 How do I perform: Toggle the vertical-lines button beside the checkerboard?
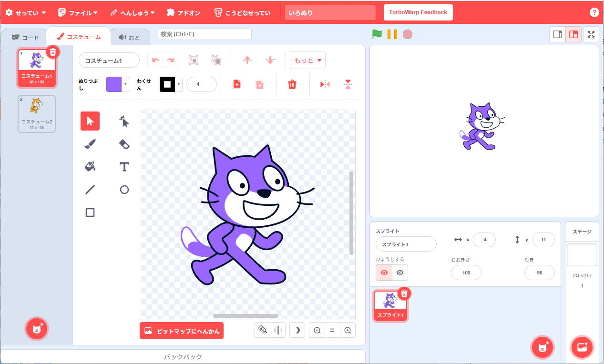coord(278,330)
